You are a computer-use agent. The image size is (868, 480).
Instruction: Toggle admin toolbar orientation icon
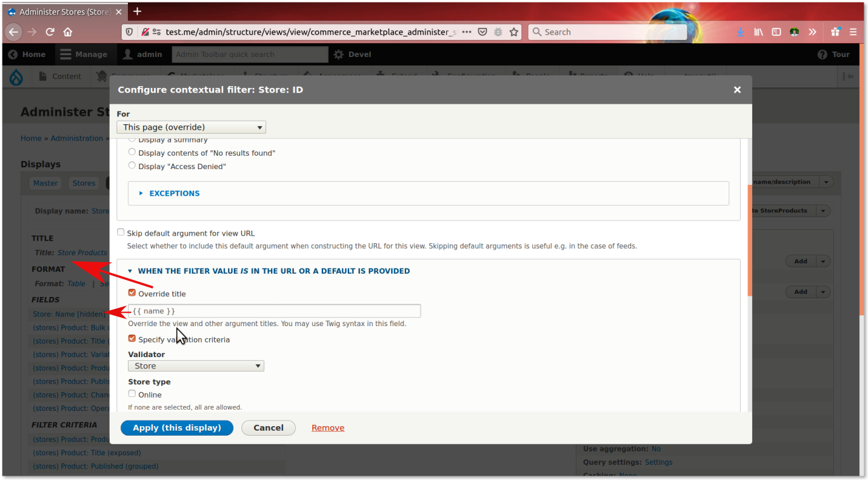(x=848, y=77)
